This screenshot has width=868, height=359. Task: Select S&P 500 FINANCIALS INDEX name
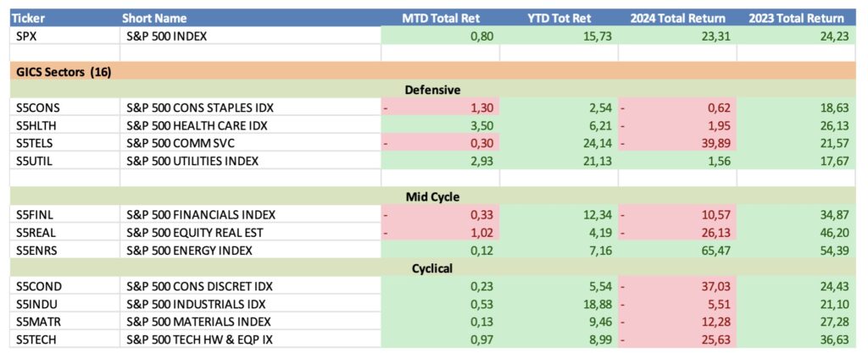pos(200,215)
